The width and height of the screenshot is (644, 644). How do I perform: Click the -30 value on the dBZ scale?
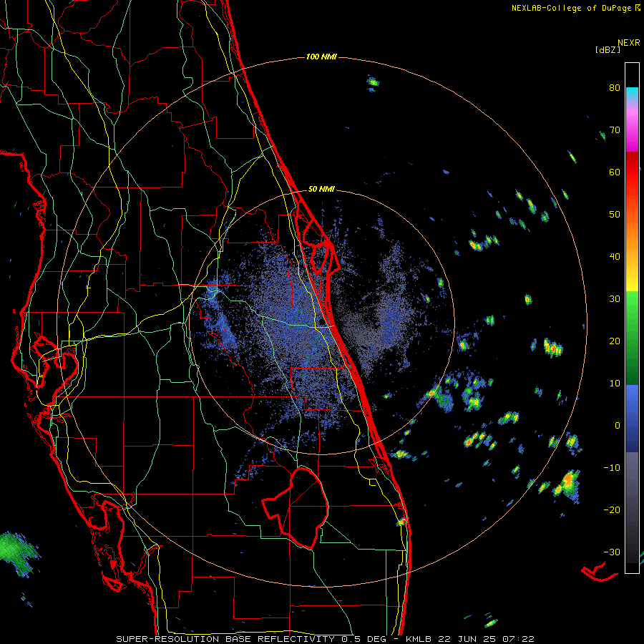pos(612,552)
